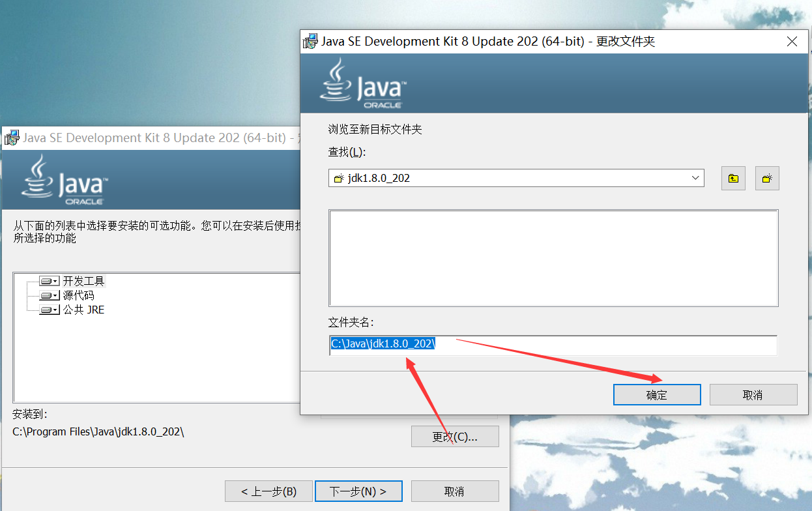Click the 文件夹名: label

pos(351,322)
